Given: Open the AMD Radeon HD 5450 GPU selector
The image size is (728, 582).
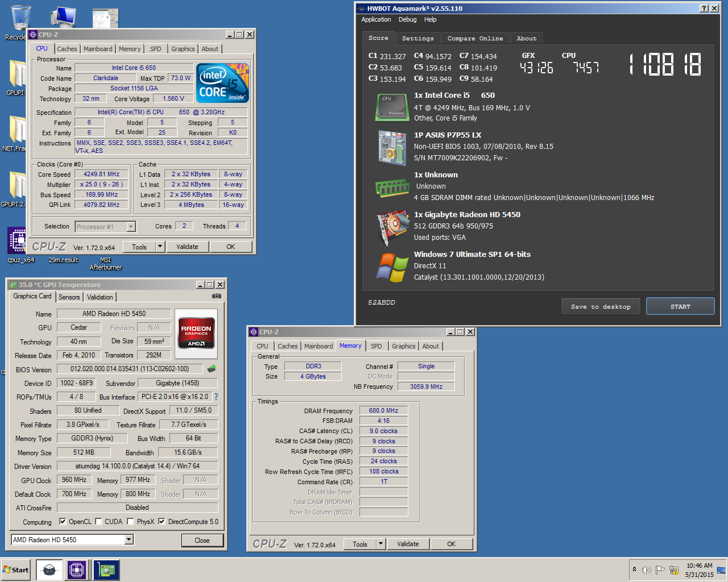Looking at the screenshot, I should pos(72,539).
